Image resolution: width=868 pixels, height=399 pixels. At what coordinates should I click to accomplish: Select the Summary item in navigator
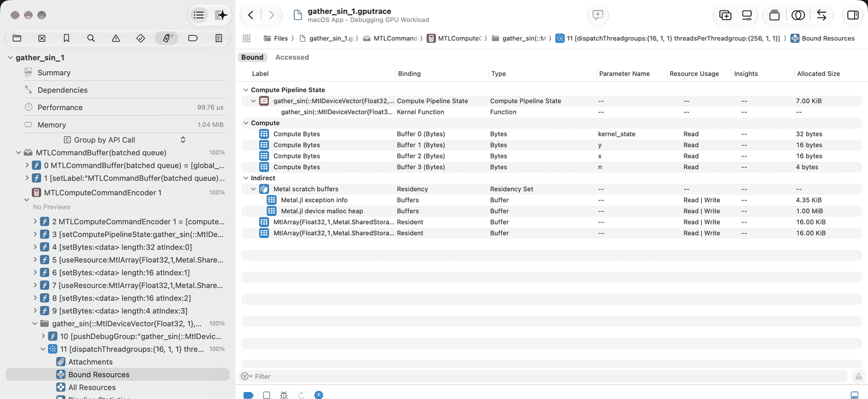point(54,73)
